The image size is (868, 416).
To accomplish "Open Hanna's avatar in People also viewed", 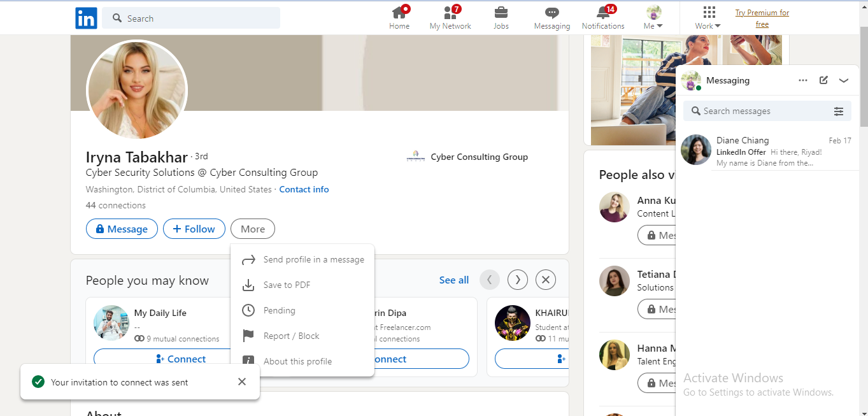I will coord(615,355).
